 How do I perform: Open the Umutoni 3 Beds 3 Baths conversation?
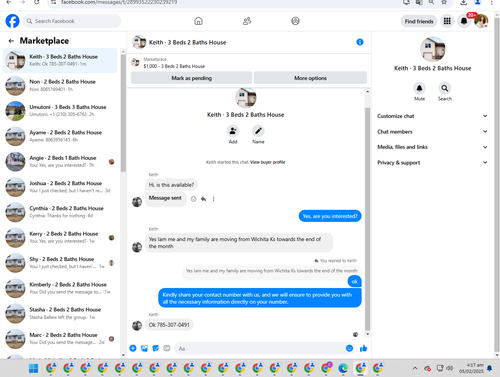coord(60,111)
